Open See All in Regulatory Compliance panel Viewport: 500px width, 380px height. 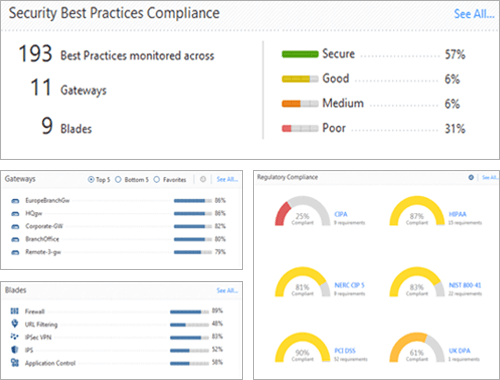[x=490, y=178]
